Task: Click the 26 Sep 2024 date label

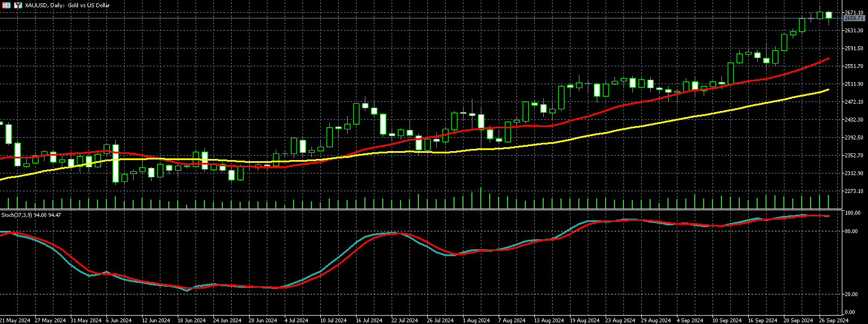Action: pos(833,321)
